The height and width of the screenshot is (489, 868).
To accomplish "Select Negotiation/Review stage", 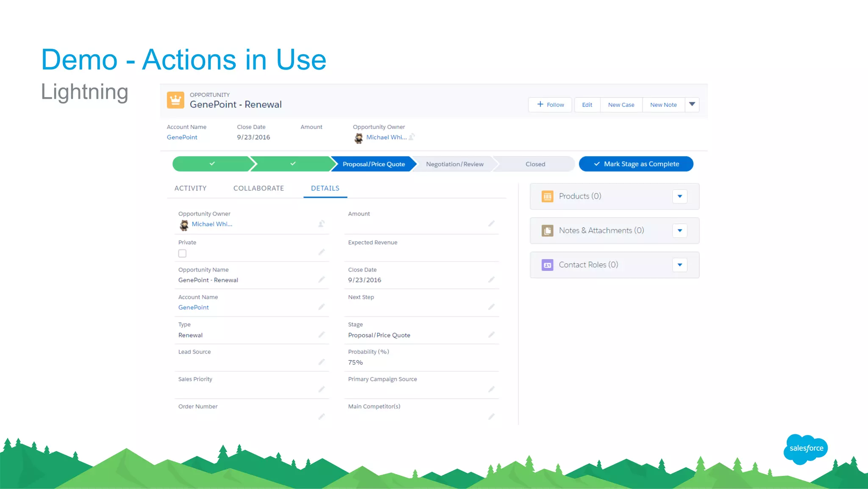I will tap(454, 164).
